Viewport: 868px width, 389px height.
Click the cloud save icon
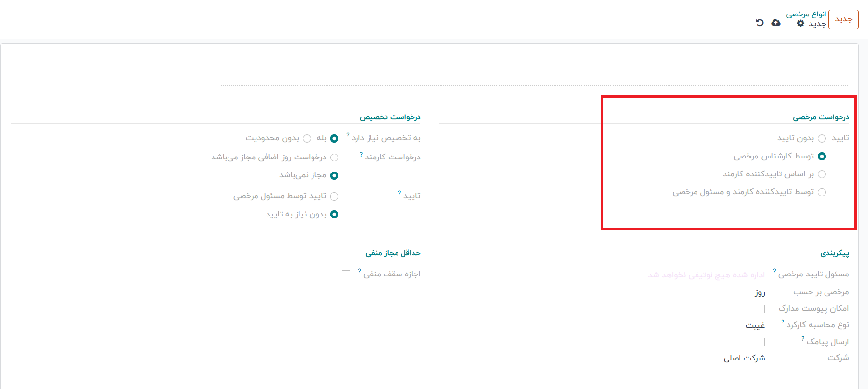pyautogui.click(x=776, y=23)
